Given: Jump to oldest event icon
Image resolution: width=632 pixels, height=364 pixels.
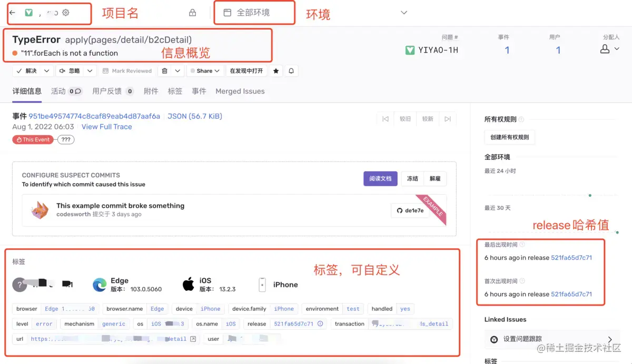Looking at the screenshot, I should pos(386,119).
